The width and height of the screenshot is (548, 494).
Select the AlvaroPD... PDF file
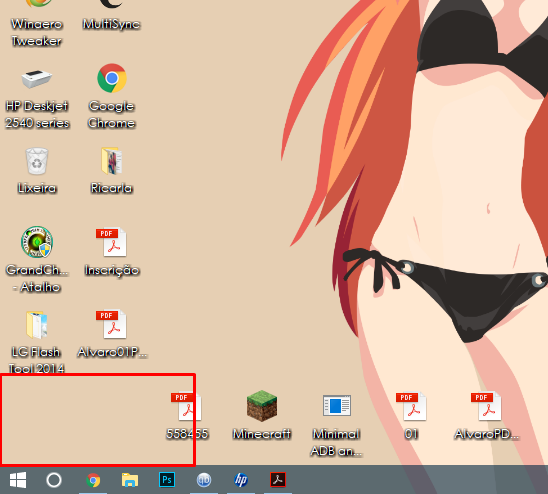click(x=486, y=415)
